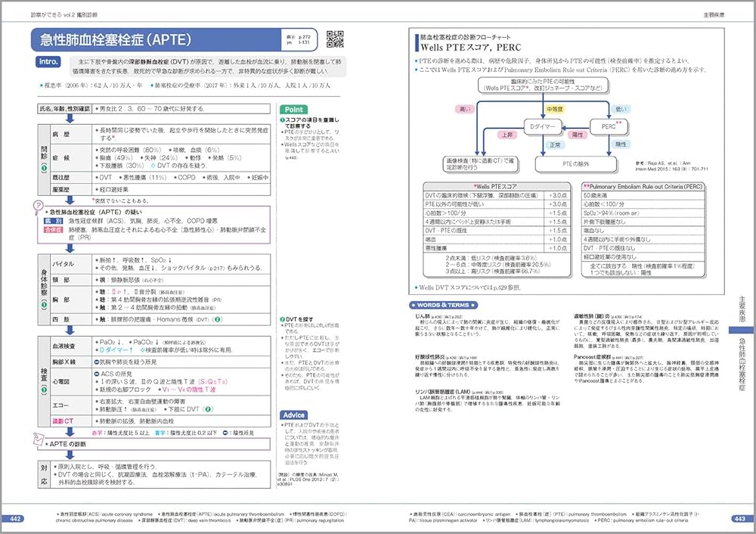Viewport: 756px width, 534px height.
Task: Select the Point label icon
Action: coord(293,109)
